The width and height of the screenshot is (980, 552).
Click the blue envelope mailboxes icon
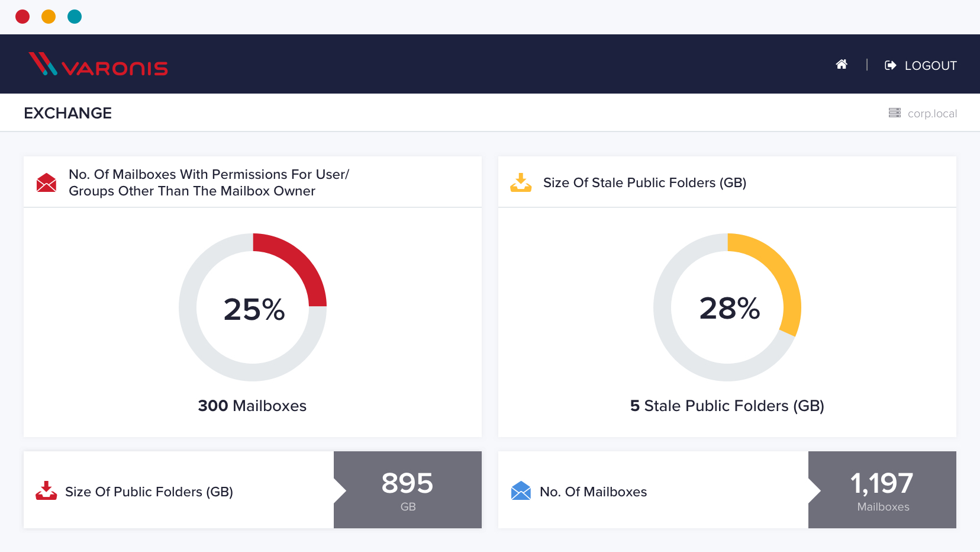521,490
